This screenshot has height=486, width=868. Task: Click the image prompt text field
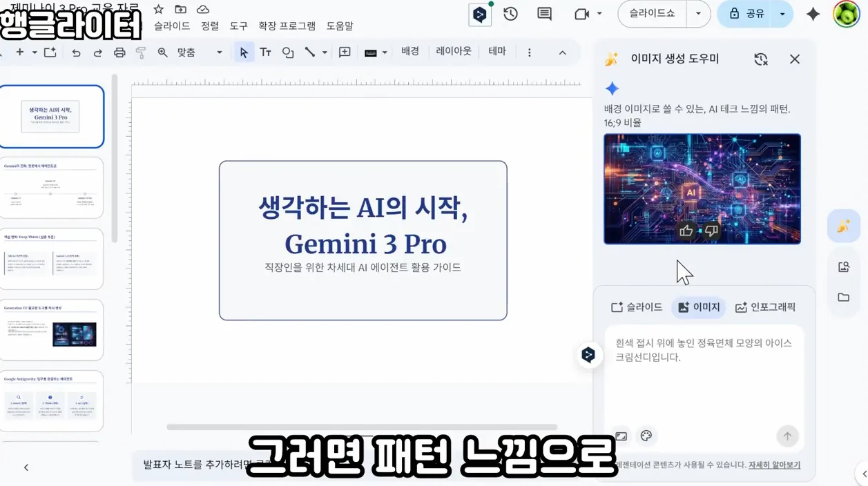click(704, 376)
